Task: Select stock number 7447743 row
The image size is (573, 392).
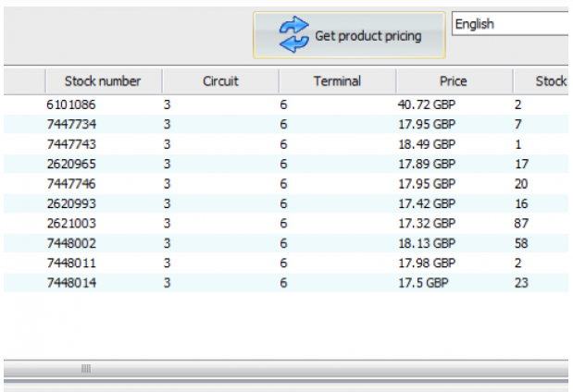Action: click(x=70, y=144)
